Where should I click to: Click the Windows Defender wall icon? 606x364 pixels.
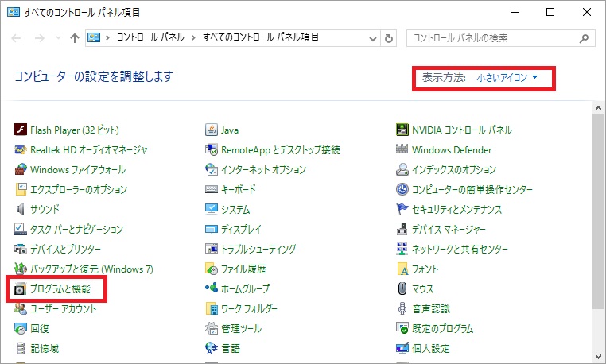tap(402, 149)
